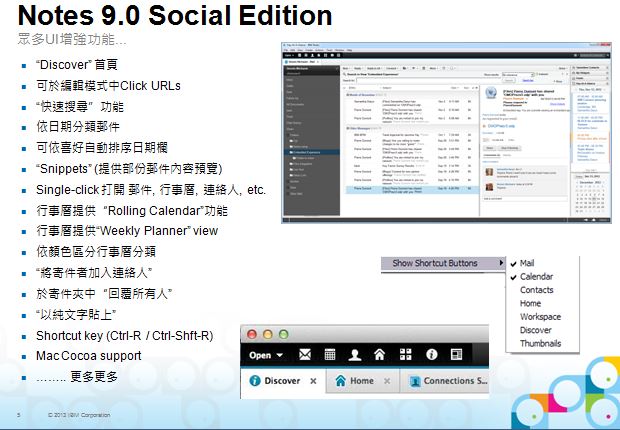Click the © 2013 IBM Corporation footer
The width and height of the screenshot is (620, 430).
point(79,415)
